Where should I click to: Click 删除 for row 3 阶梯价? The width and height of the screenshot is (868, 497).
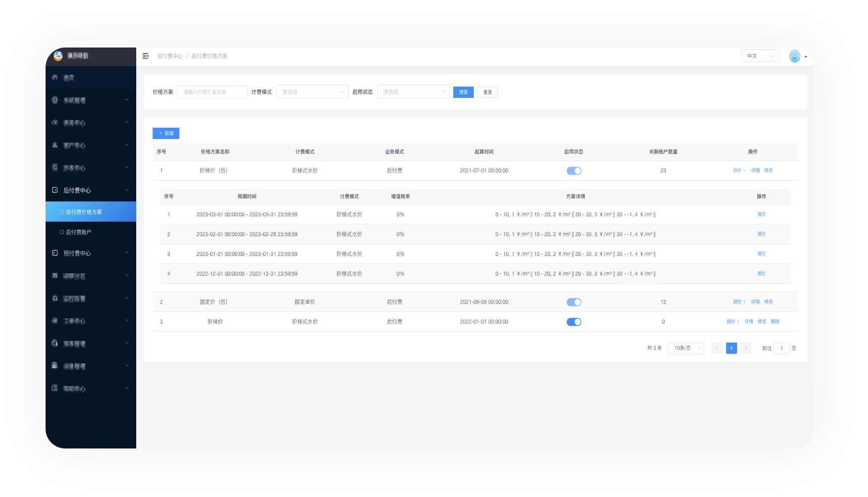coord(775,321)
